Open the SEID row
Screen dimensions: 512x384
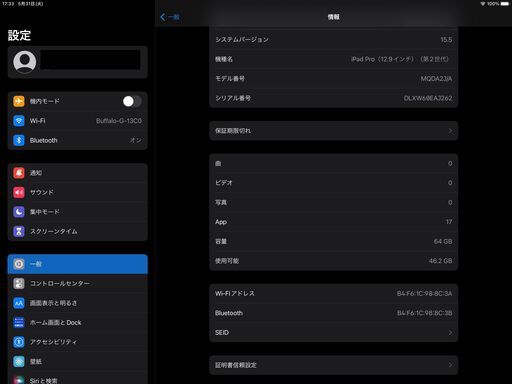pos(334,333)
